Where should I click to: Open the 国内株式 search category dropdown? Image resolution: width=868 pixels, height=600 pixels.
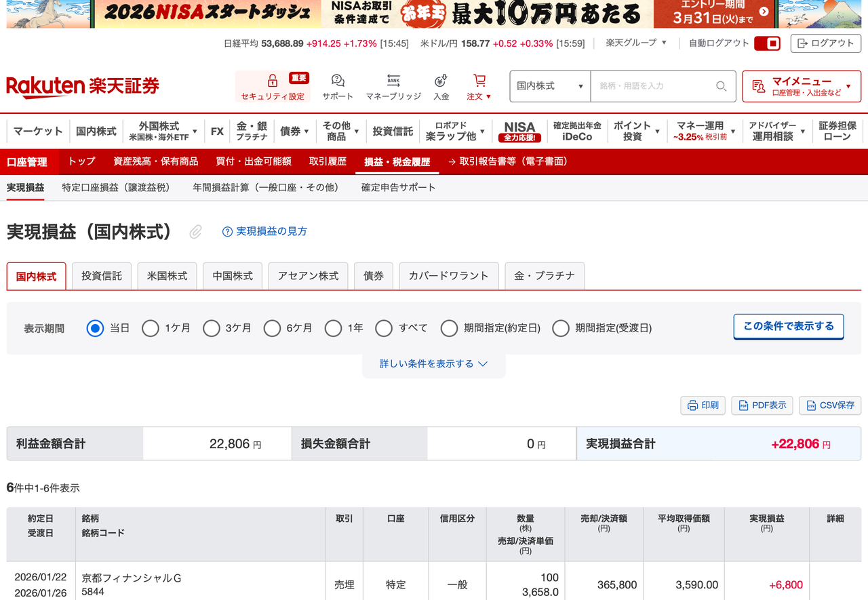[x=549, y=86]
